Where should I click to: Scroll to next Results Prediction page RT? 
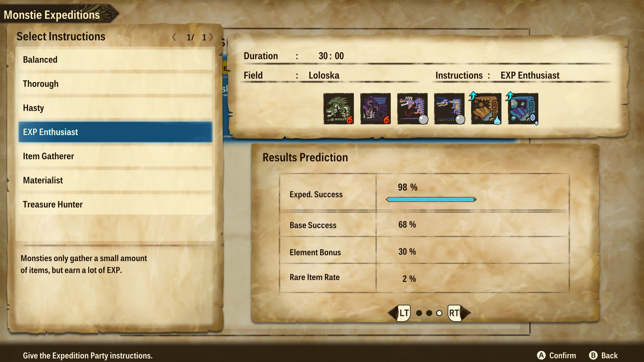455,312
